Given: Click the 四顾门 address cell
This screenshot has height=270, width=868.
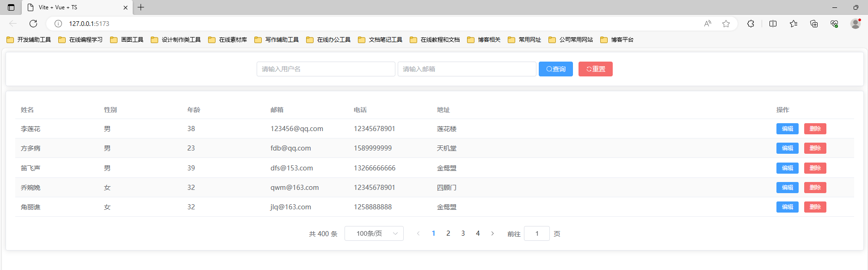Looking at the screenshot, I should pyautogui.click(x=447, y=188).
